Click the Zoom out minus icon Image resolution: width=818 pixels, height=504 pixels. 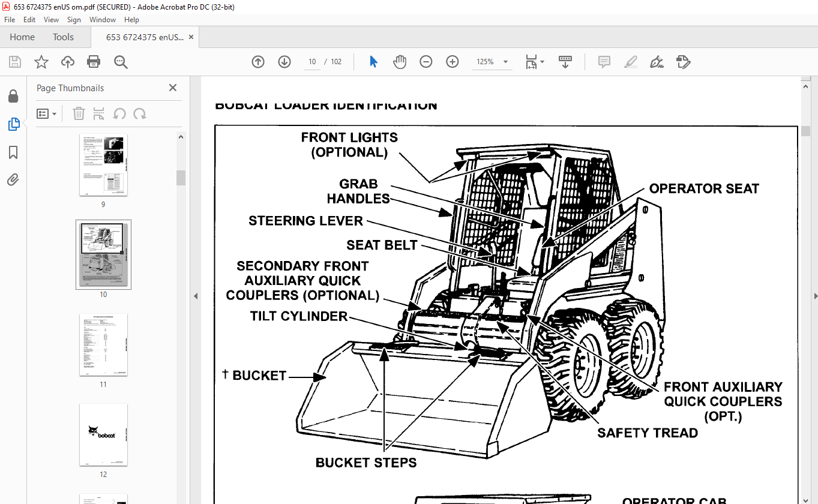(x=426, y=62)
